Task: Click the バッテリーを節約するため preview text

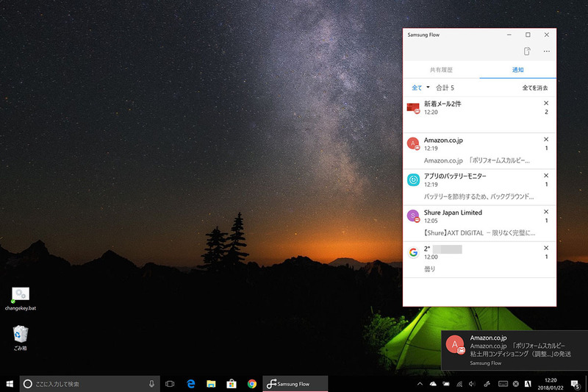Action: tap(479, 196)
